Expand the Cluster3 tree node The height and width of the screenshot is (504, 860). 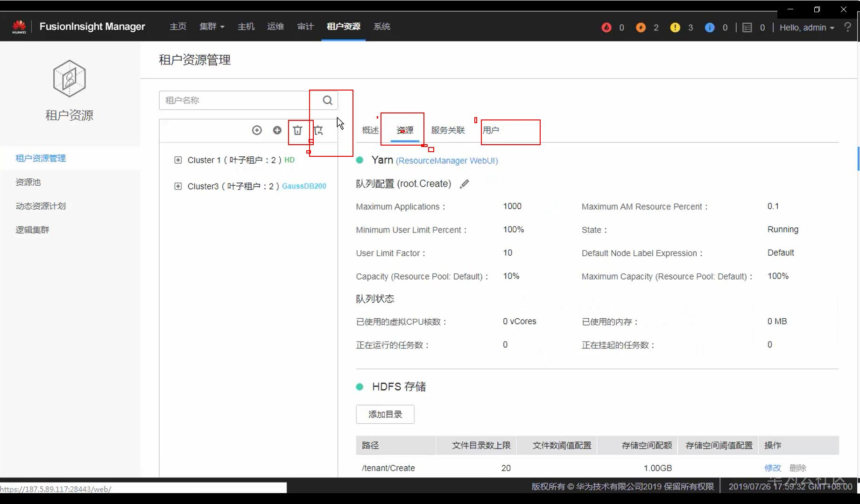click(178, 186)
